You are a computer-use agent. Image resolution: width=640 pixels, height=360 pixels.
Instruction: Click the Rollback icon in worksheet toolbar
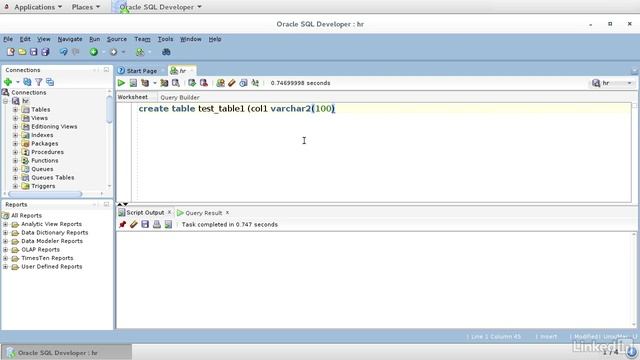[204, 83]
